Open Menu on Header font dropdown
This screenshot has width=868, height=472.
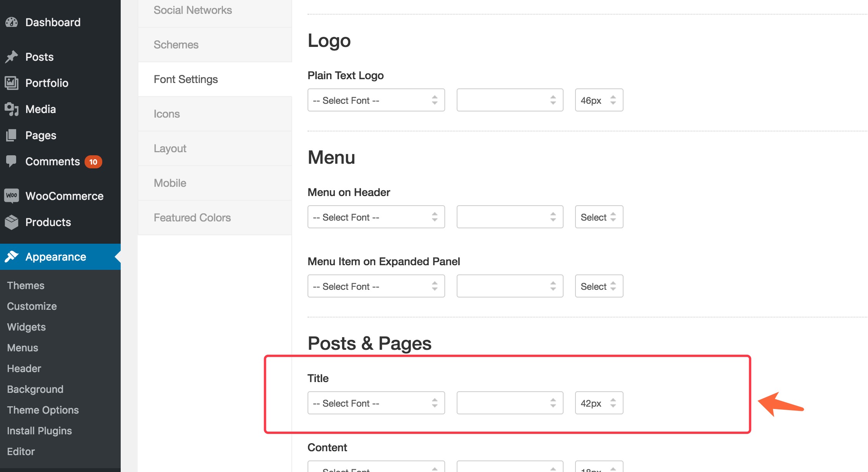[376, 217]
